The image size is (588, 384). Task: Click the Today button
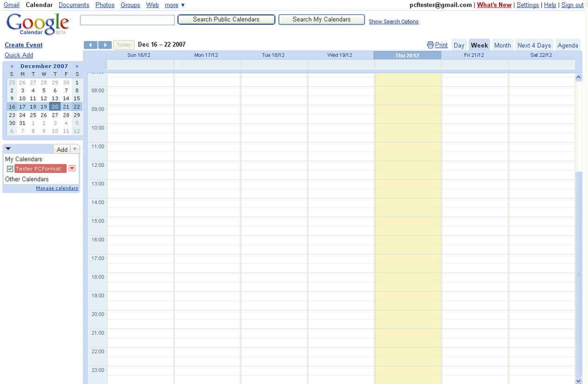[x=123, y=45]
